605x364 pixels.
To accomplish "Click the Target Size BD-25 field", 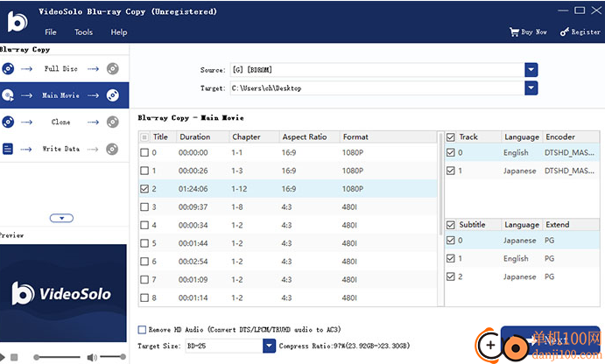I will tap(224, 346).
